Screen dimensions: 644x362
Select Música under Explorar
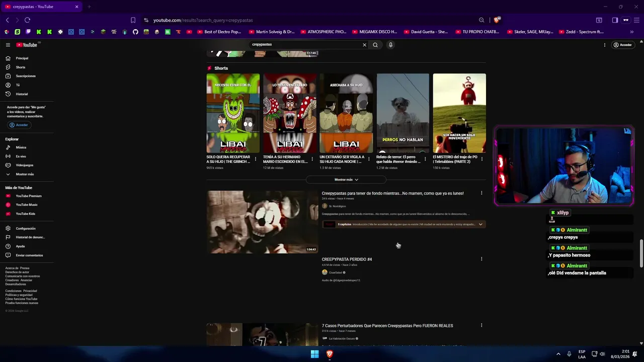pos(21,147)
